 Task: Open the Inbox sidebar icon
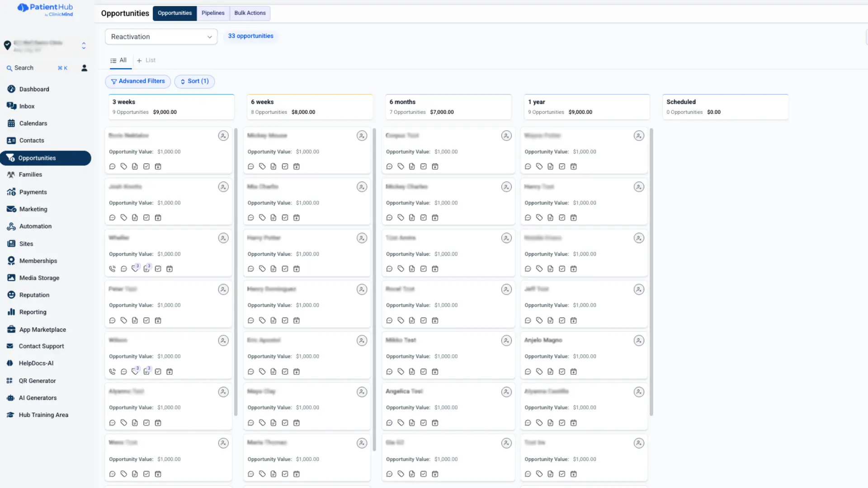(11, 106)
